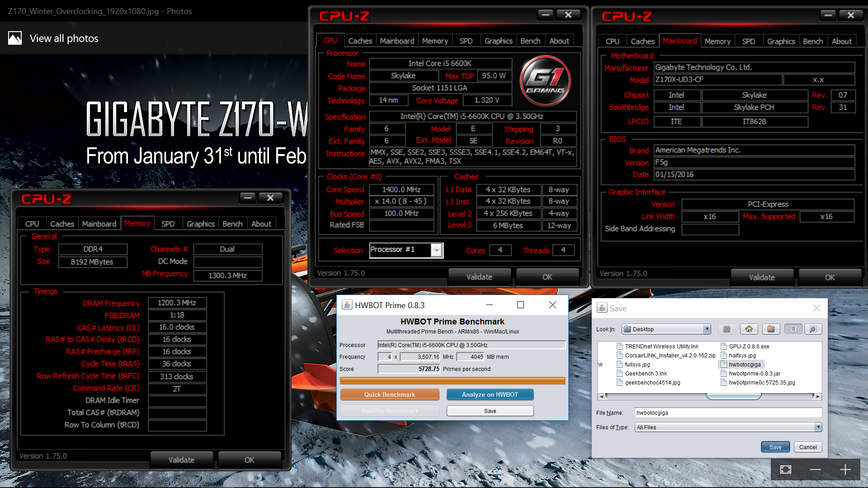
Task: Minimize the CPU-Z Memory window
Action: [x=247, y=197]
